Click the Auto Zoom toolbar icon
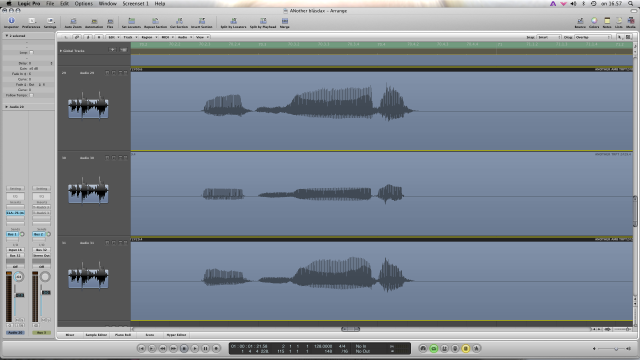 point(73,22)
